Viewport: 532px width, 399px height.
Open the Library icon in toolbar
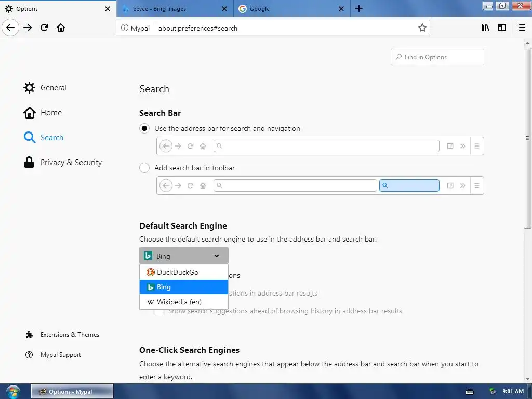(x=485, y=28)
